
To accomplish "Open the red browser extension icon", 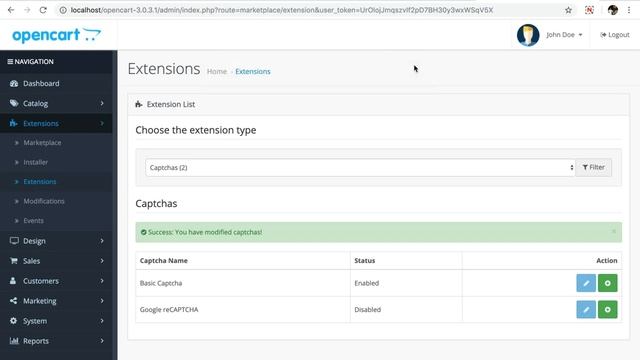I will pos(589,10).
